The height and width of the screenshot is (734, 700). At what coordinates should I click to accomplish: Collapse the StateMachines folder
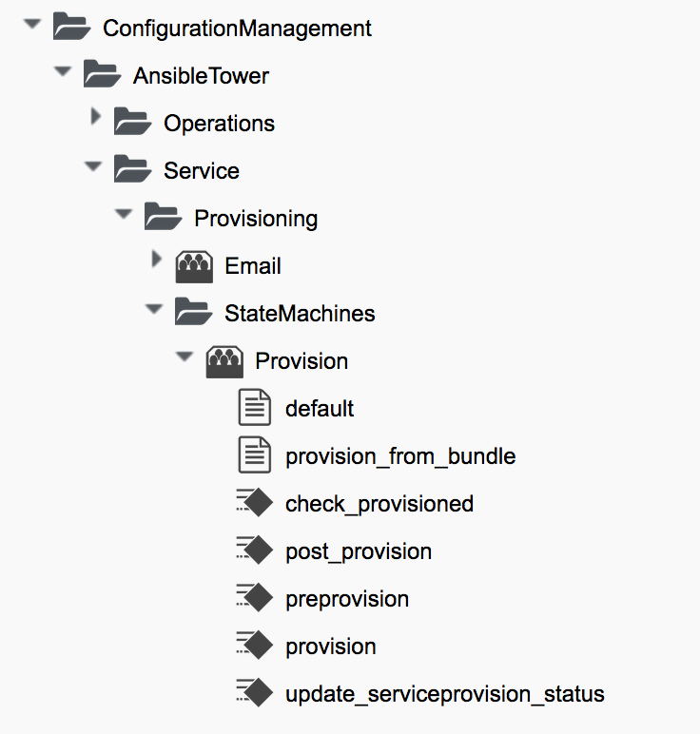pos(154,309)
